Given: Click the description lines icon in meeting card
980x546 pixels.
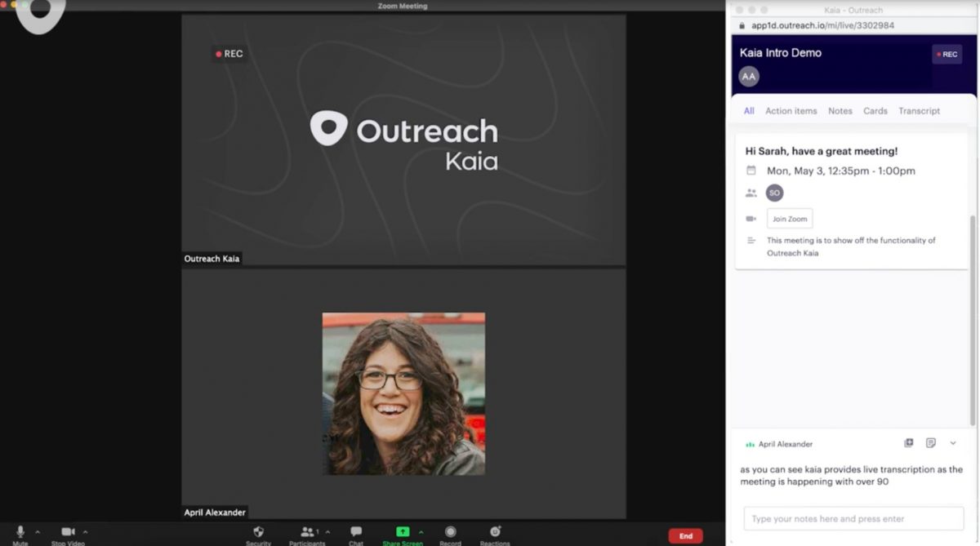Looking at the screenshot, I should tap(751, 241).
